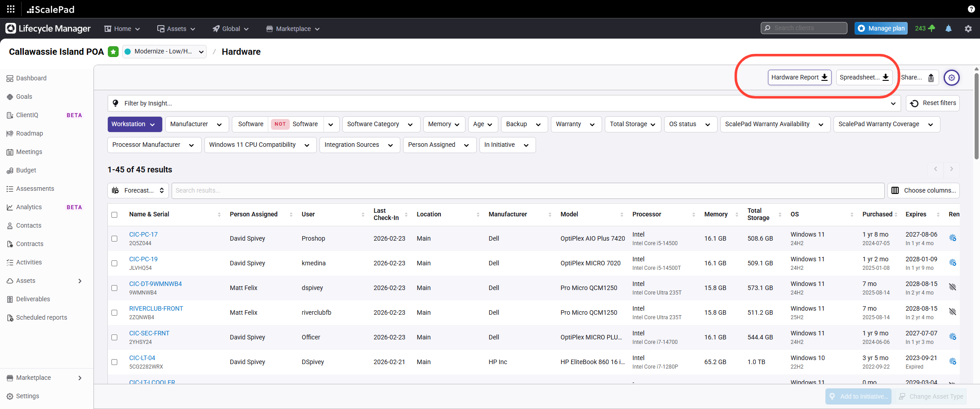The height and width of the screenshot is (409, 980).
Task: Open the circular hardware settings gear icon
Action: tap(951, 78)
